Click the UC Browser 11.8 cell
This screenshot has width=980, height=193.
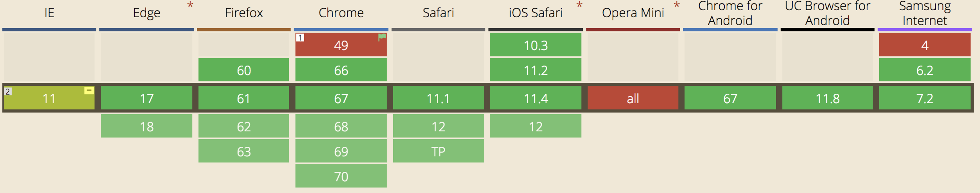827,98
